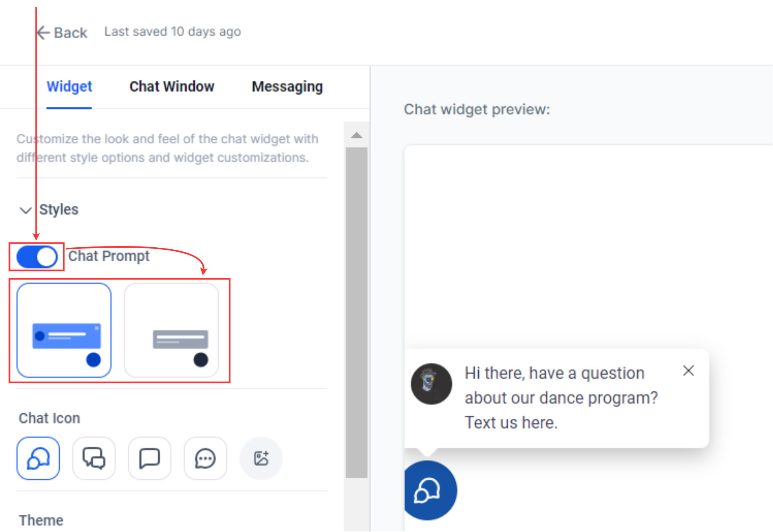Image resolution: width=773 pixels, height=532 pixels.
Task: Select the overlapping squares chat icon
Action: tap(94, 458)
